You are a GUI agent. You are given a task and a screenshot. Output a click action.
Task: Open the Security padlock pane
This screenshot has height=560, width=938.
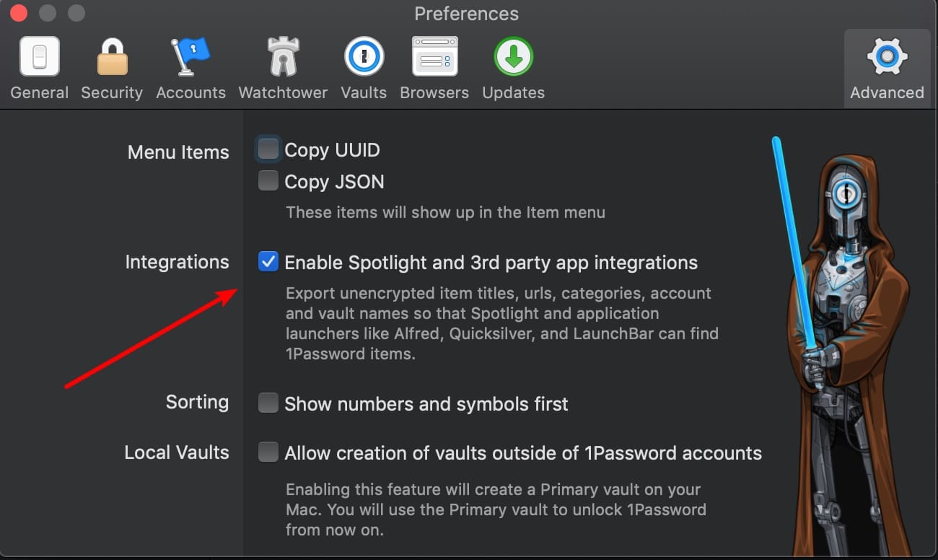[x=112, y=67]
